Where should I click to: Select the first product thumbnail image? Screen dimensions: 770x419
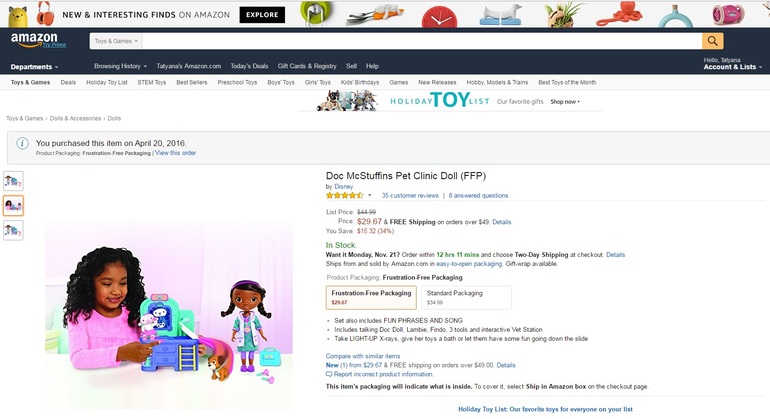coord(13,181)
